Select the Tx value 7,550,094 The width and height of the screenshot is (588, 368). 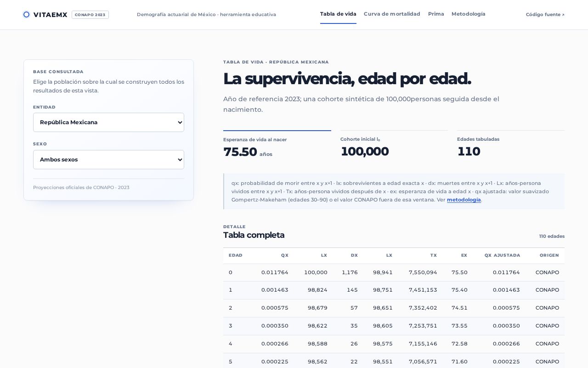tap(423, 272)
